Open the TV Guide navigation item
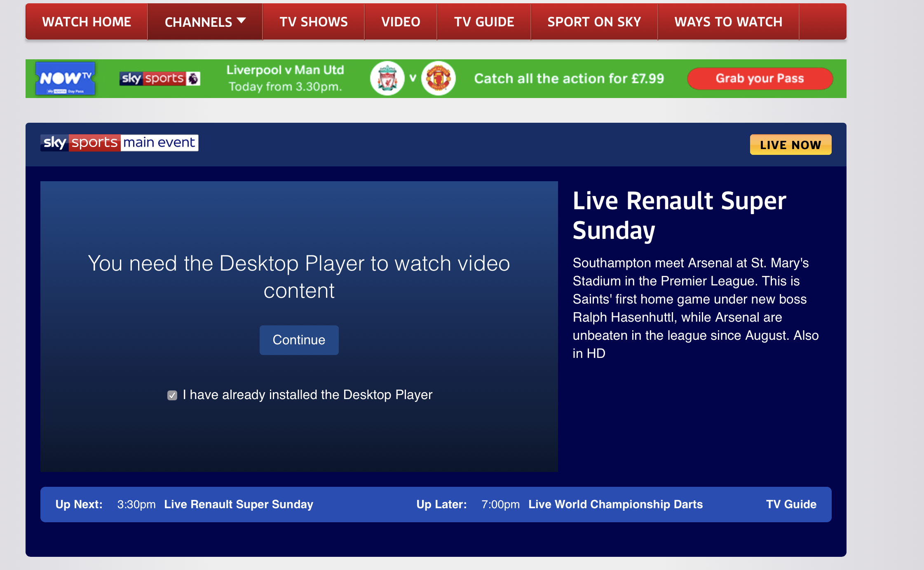Viewport: 924px width, 570px height. pyautogui.click(x=484, y=22)
